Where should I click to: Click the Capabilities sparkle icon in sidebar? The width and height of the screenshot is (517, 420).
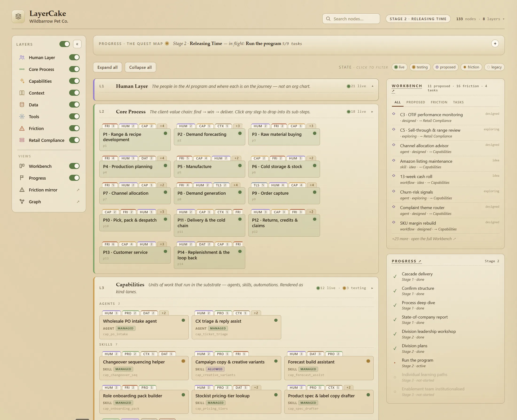coord(22,81)
